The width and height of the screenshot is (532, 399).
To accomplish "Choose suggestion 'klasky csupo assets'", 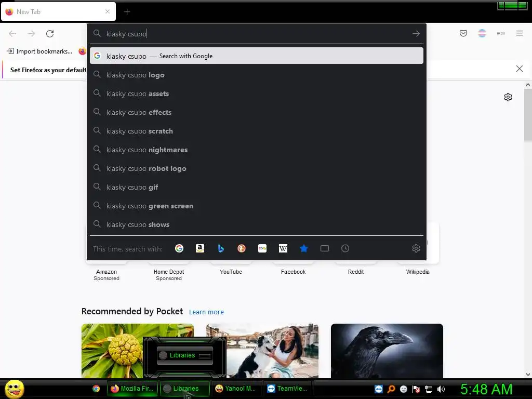I will click(x=257, y=94).
